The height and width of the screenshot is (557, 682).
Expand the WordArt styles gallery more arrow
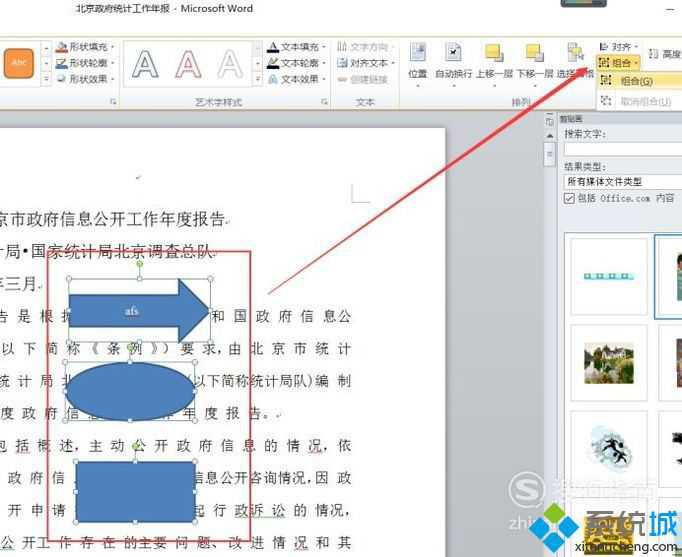coord(257,79)
